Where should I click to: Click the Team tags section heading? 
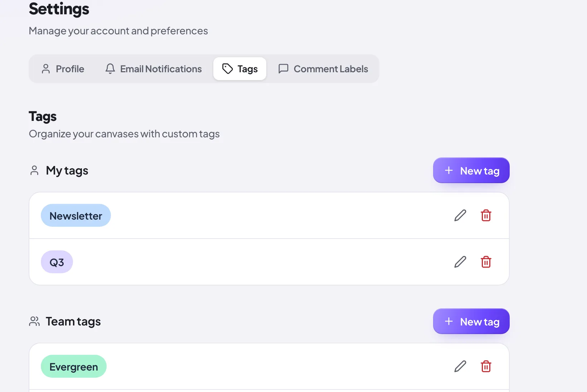(73, 322)
